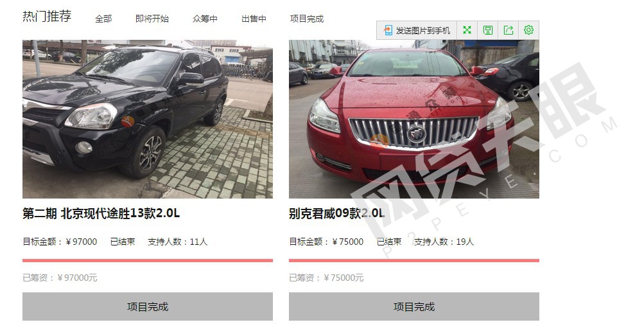
Task: Click the progress bar under ¥75000 target
Action: [x=414, y=260]
